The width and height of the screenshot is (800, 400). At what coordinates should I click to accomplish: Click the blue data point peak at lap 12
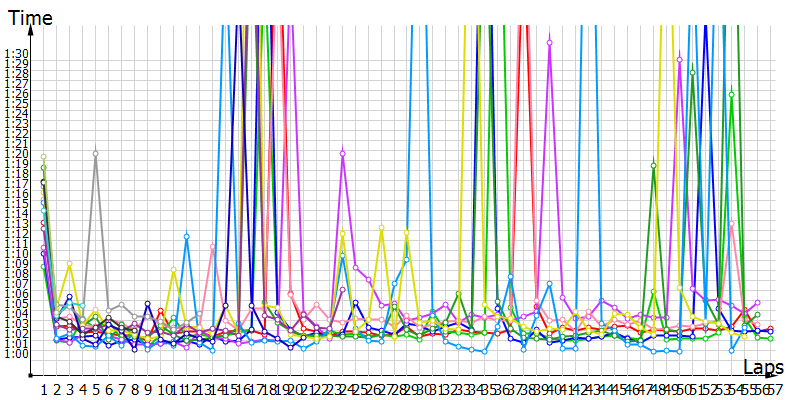[186, 236]
